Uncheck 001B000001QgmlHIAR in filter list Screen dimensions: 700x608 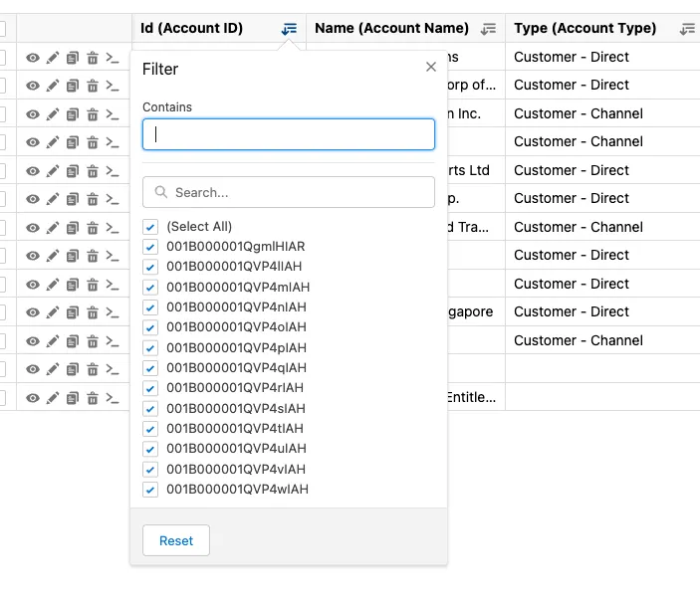point(150,247)
